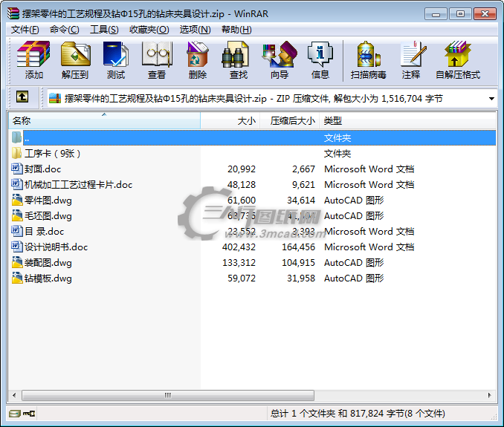Click the icon of 目 录.doc
504x427 pixels.
16,231
